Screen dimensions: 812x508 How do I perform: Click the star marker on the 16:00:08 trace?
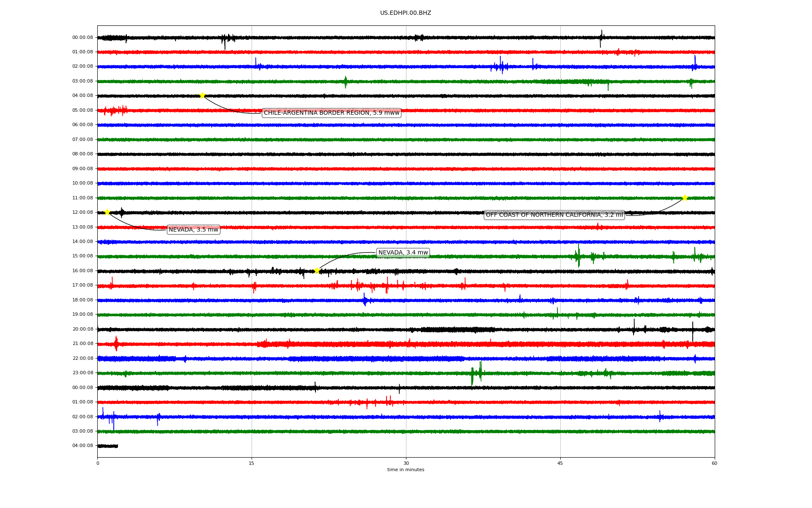click(x=317, y=271)
